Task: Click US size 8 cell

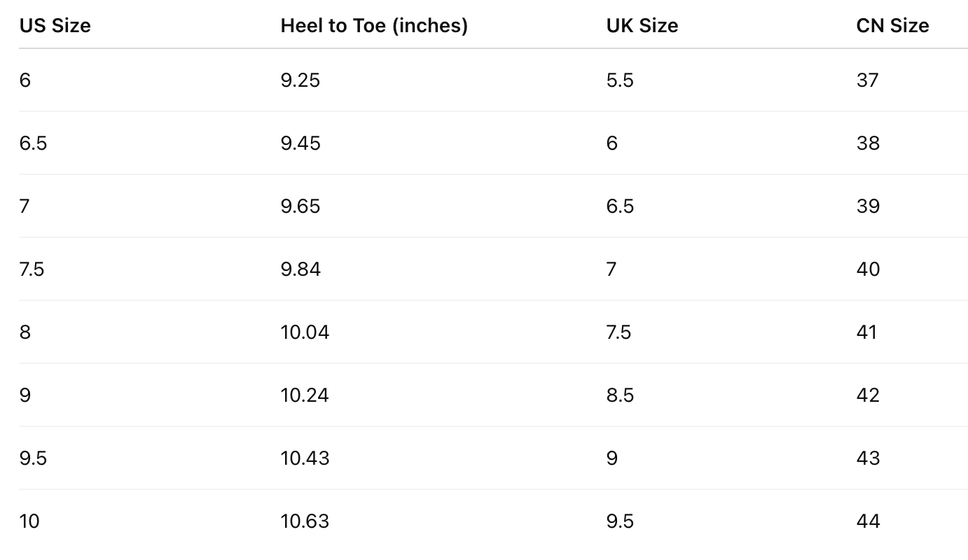Action: coord(25,332)
